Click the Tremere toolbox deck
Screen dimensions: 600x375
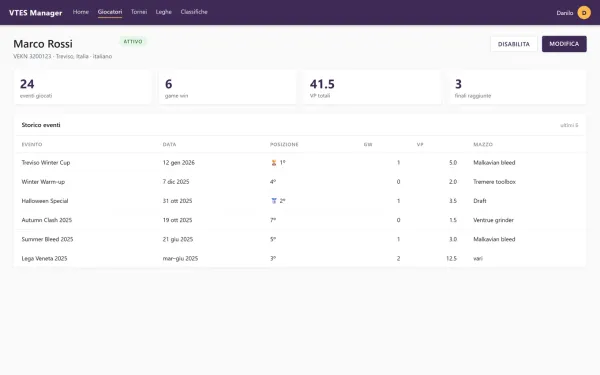tap(494, 182)
